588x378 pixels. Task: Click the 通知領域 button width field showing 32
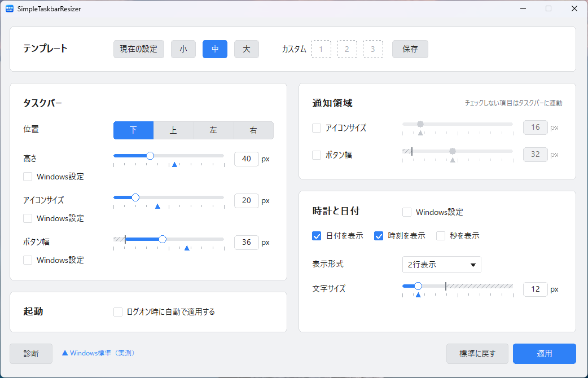[535, 155]
